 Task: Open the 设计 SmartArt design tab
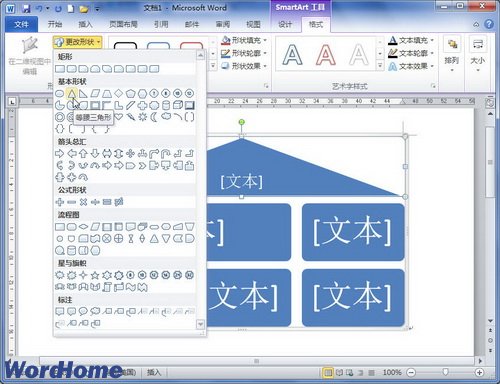pos(285,24)
